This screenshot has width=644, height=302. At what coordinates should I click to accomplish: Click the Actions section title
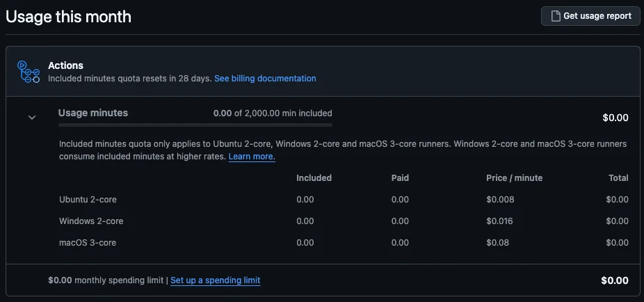(x=65, y=65)
